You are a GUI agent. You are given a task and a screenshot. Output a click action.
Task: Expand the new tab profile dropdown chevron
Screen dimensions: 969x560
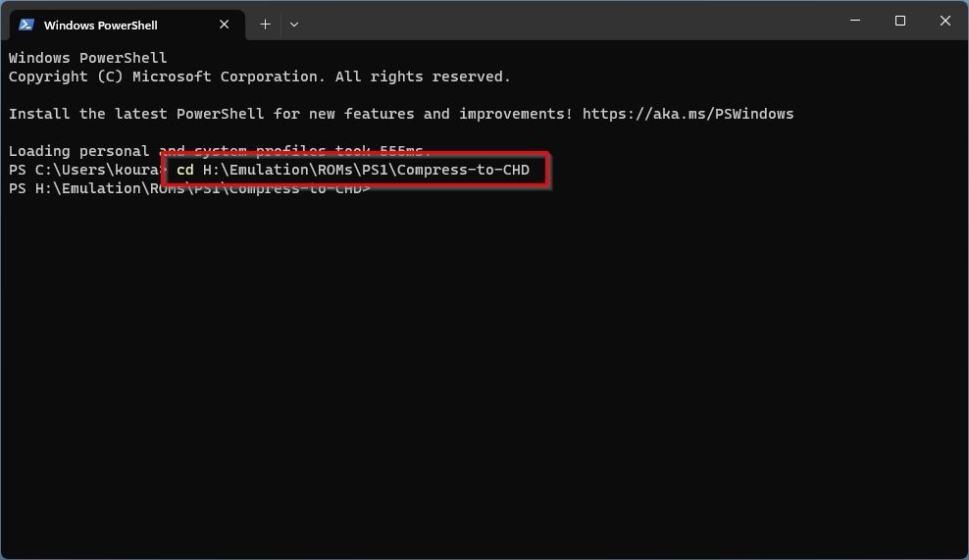point(294,25)
